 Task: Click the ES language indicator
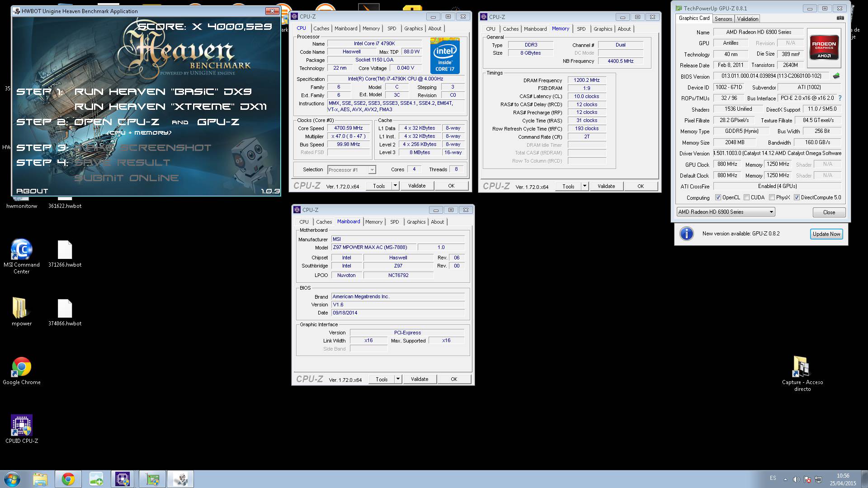tap(773, 478)
